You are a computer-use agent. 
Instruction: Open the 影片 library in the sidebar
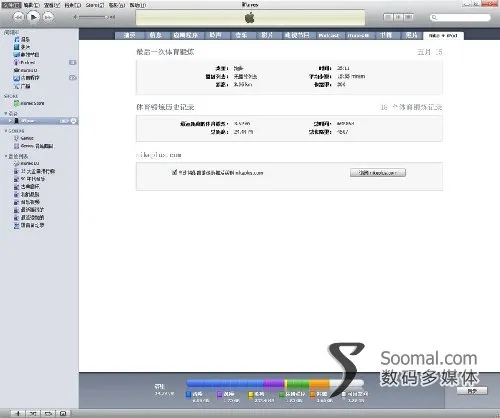[x=21, y=47]
